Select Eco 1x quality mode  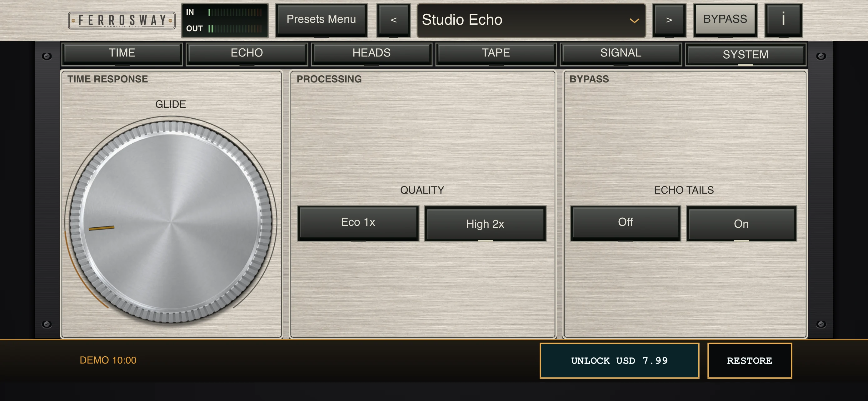(358, 223)
